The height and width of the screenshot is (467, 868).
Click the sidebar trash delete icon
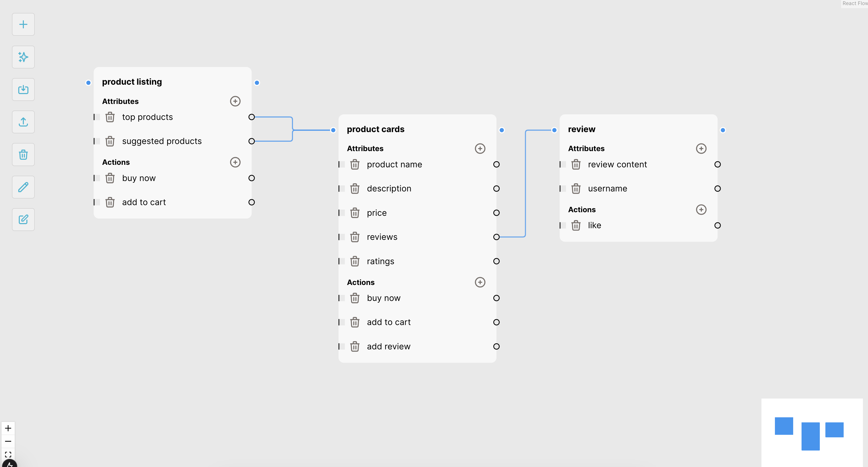[x=23, y=155]
